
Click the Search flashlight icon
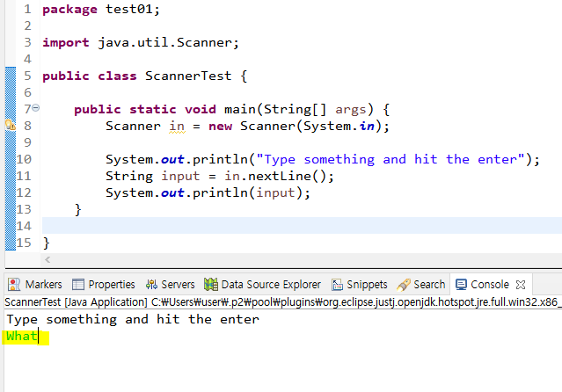point(404,285)
